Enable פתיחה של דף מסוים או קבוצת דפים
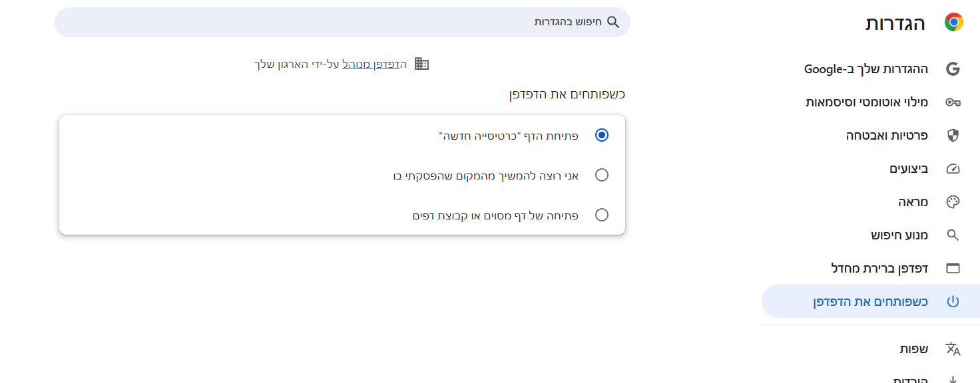 click(x=602, y=214)
